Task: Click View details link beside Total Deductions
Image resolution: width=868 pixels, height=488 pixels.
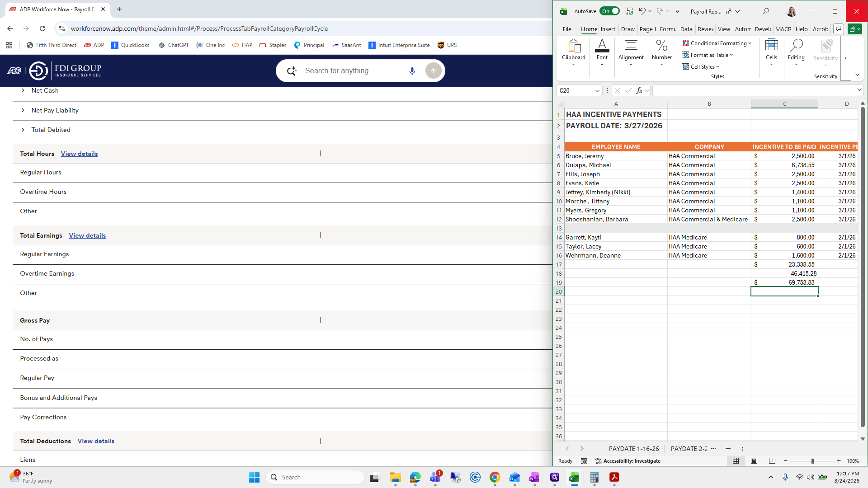Action: pos(96,441)
